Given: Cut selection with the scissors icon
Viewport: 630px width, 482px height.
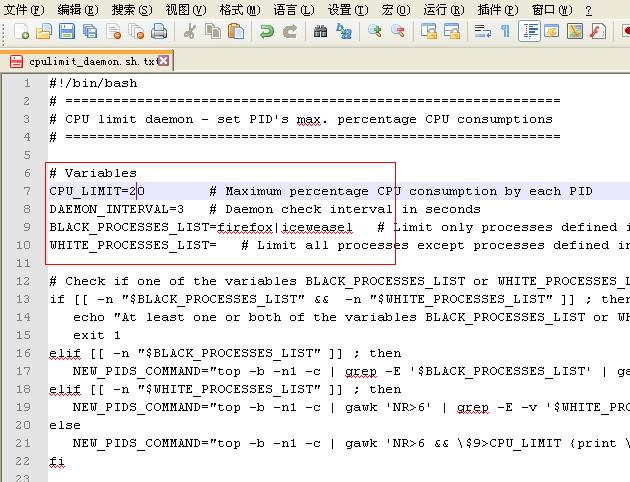Looking at the screenshot, I should (x=189, y=31).
